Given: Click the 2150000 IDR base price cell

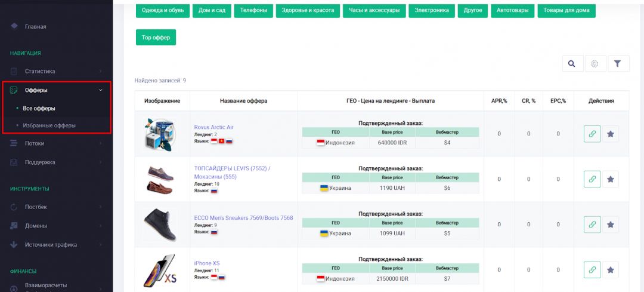Looking at the screenshot, I should tap(392, 279).
